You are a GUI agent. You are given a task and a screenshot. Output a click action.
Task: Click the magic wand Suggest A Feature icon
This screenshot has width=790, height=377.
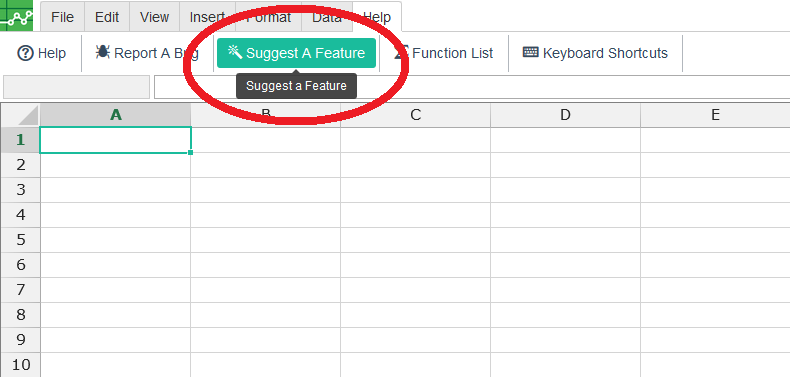[x=235, y=51]
